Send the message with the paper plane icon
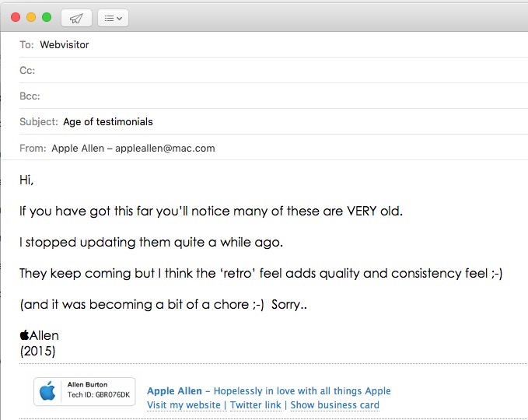Image resolution: width=528 pixels, height=420 pixels. (76, 17)
